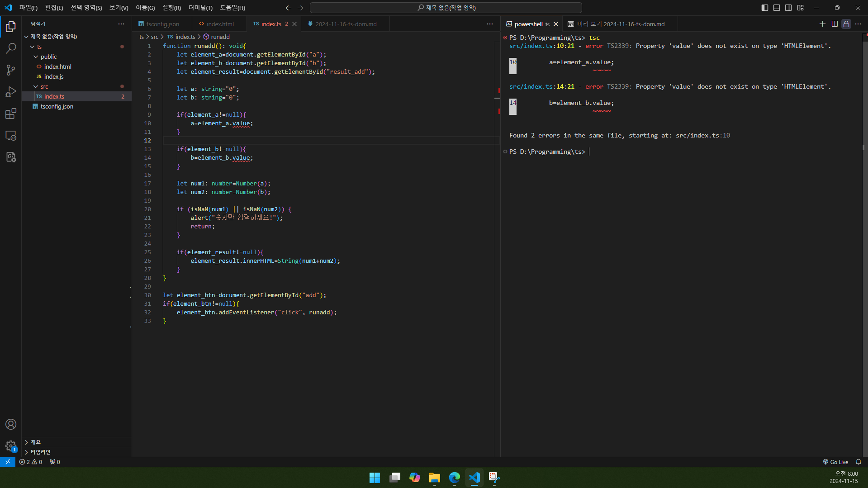Click the remote window indicator in status bar
868x488 pixels.
[8, 462]
